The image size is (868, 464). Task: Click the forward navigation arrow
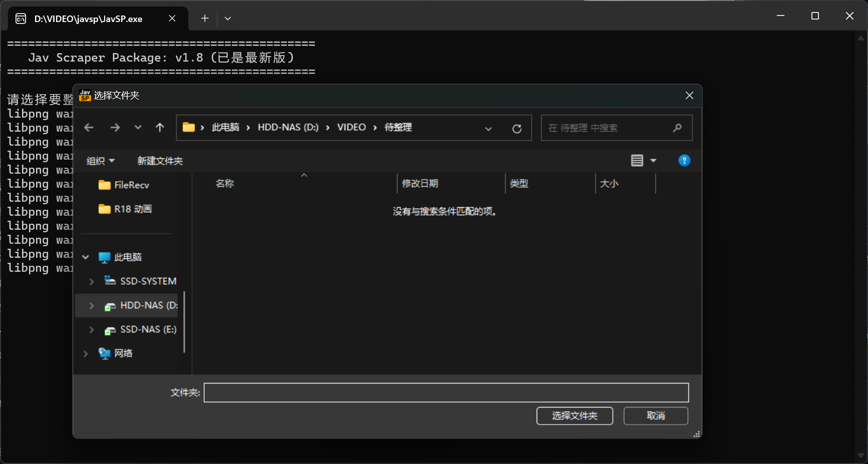[x=115, y=128]
